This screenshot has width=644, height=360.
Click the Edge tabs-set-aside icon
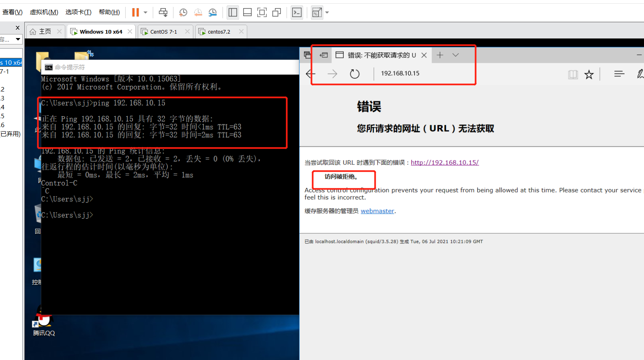click(308, 55)
